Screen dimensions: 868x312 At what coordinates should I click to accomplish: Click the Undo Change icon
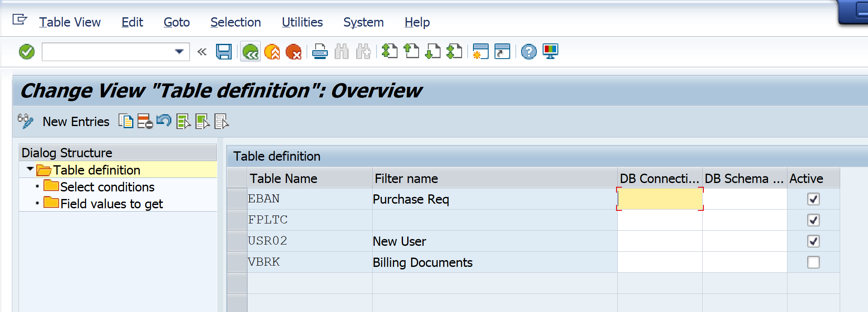point(164,121)
